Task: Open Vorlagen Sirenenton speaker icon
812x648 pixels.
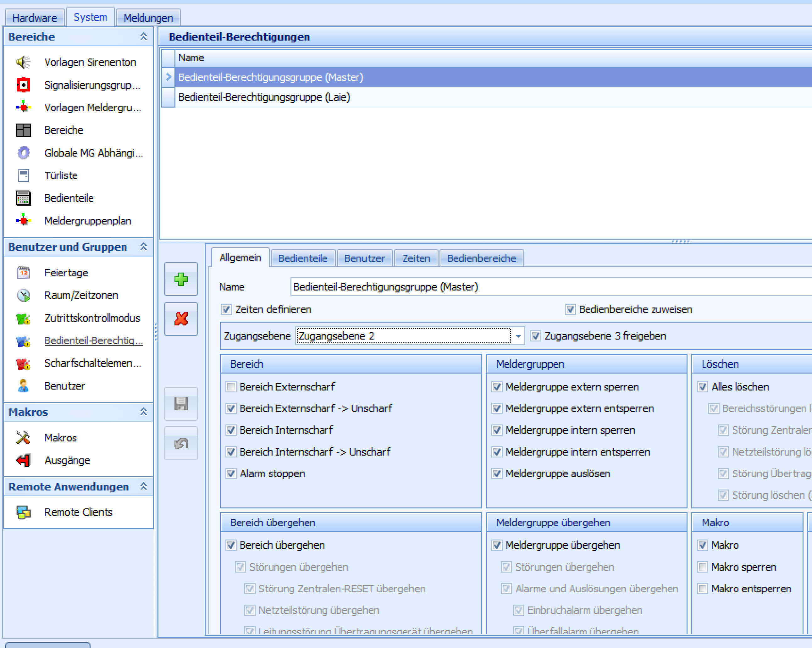Action: tap(23, 62)
